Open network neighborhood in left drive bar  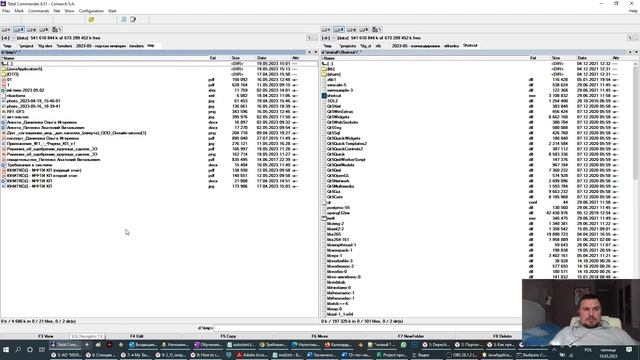(57, 29)
